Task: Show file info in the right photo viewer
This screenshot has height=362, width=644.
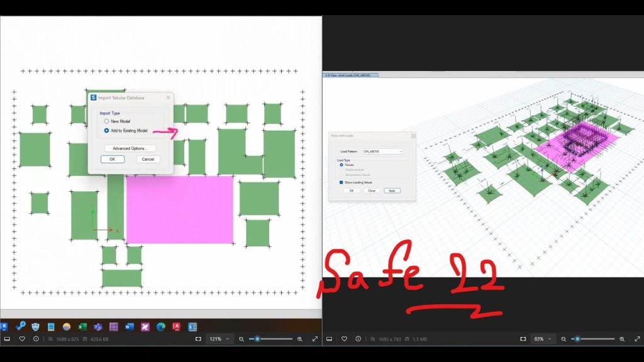Action: (358, 339)
